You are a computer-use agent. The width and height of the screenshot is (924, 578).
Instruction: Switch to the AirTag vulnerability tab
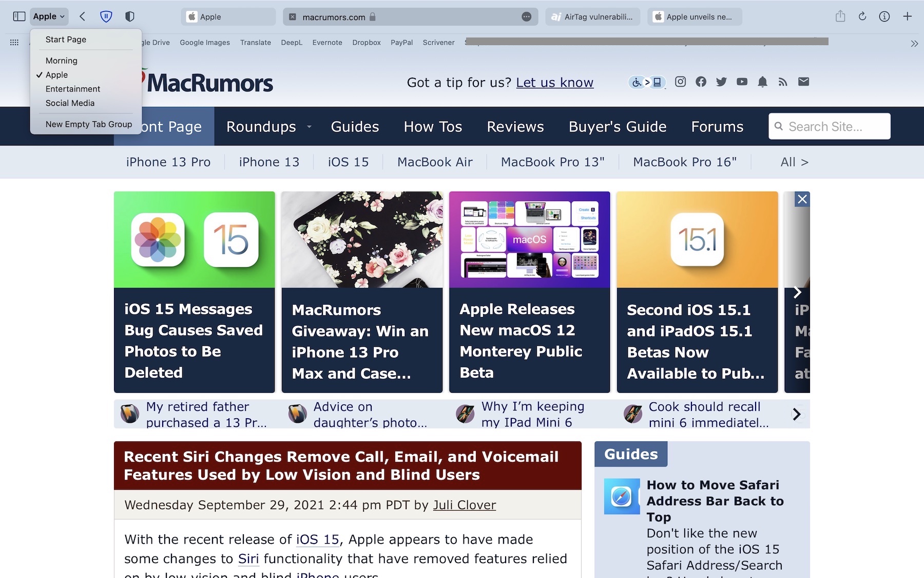coord(593,17)
